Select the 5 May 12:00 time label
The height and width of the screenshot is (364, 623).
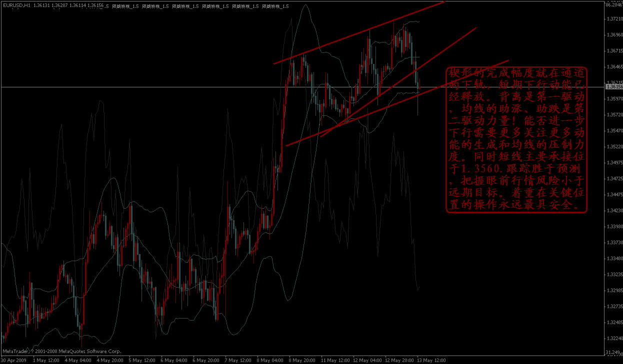point(141,360)
